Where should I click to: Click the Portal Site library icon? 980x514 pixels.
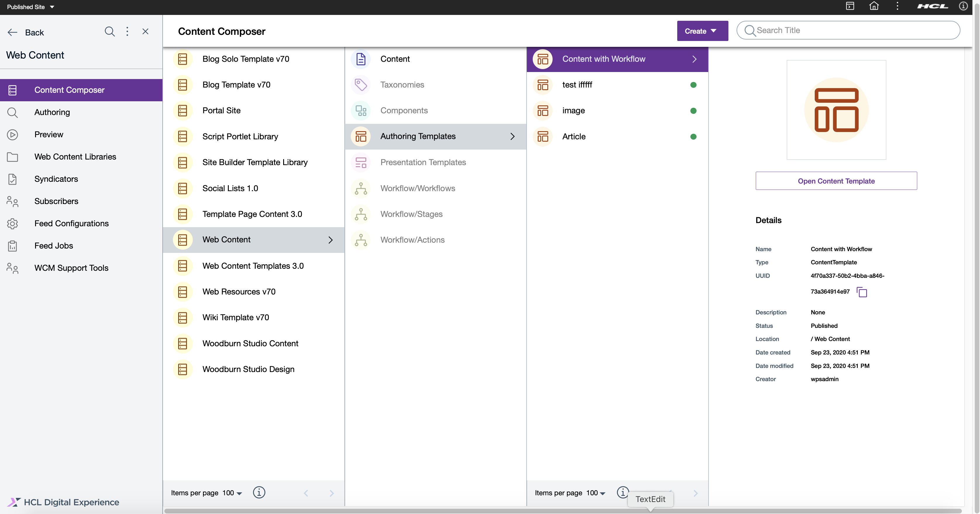point(183,111)
